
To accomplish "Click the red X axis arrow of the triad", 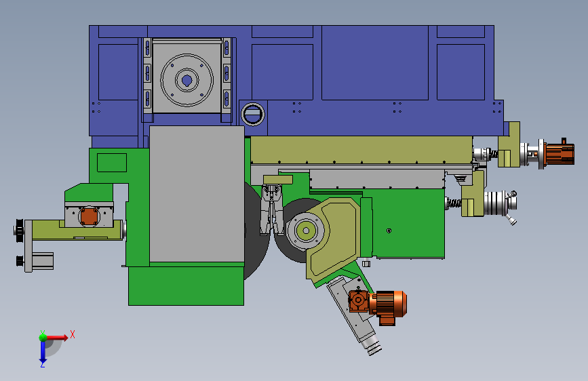I will (x=58, y=338).
